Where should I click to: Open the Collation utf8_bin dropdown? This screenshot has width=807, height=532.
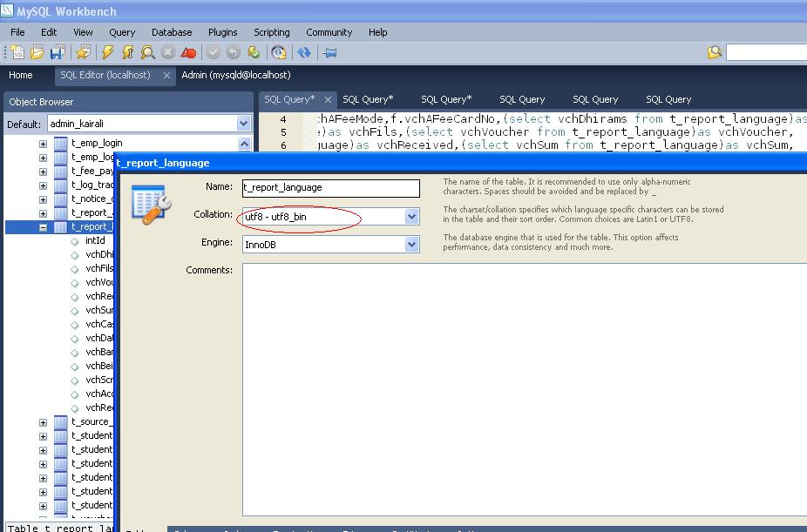tap(411, 217)
